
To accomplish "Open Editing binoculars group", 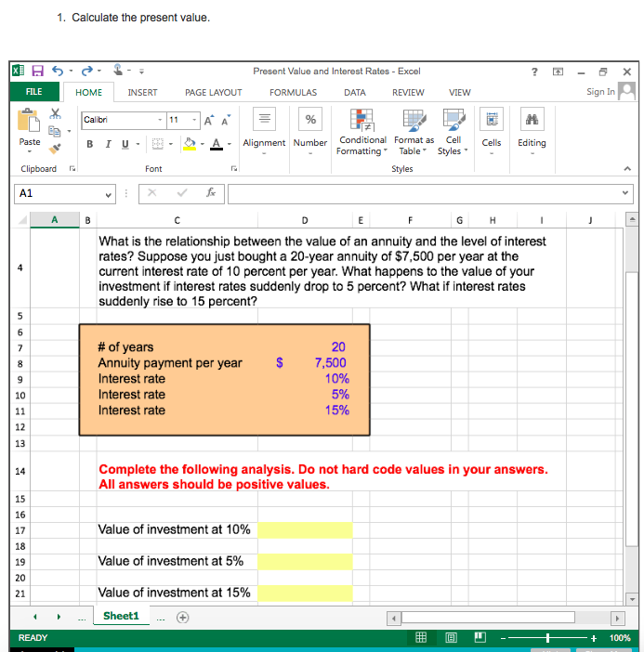I will coord(532,119).
